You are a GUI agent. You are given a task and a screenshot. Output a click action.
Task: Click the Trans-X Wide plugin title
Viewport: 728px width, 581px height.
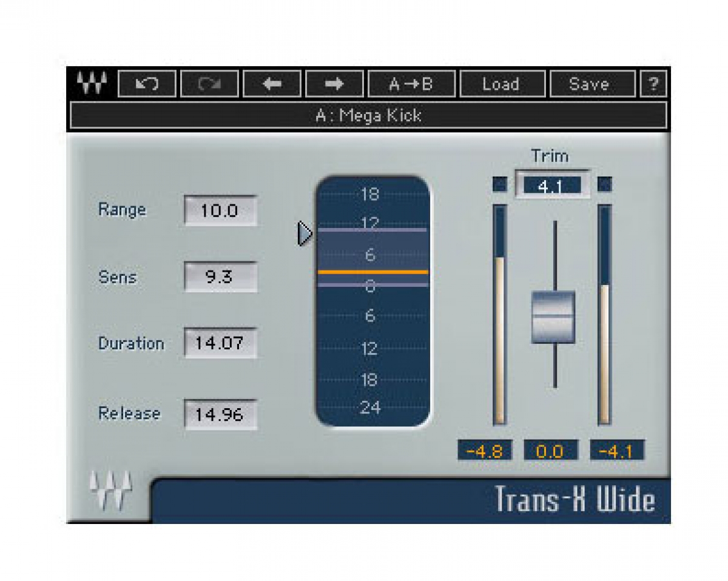click(575, 501)
